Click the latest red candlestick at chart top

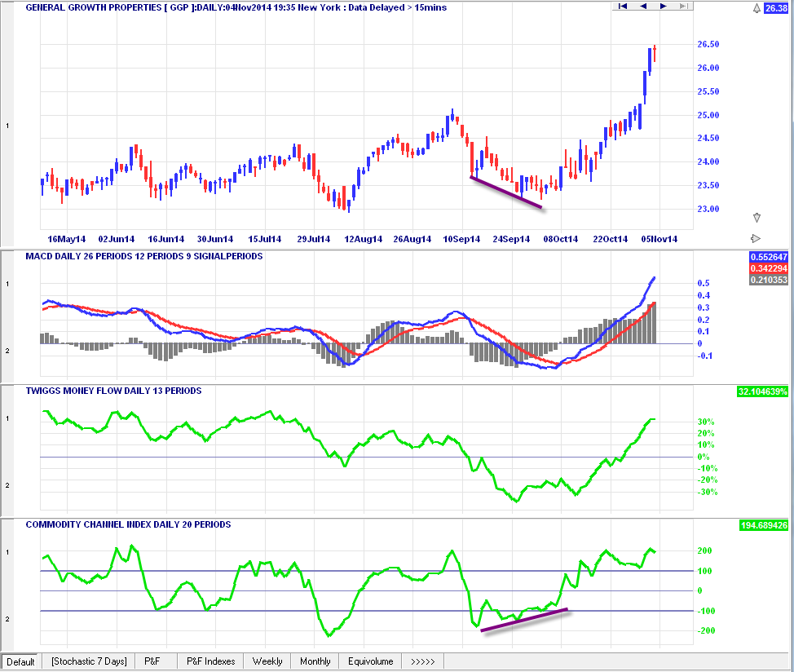pyautogui.click(x=655, y=53)
